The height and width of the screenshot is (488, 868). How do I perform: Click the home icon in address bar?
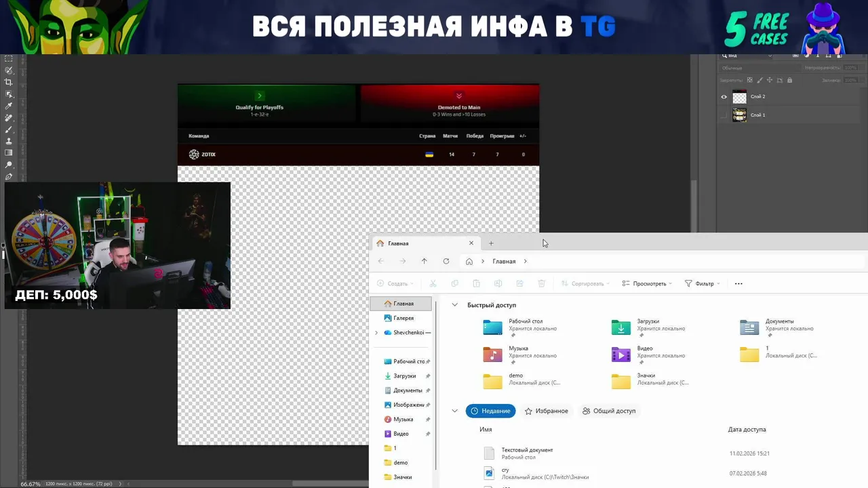(469, 261)
